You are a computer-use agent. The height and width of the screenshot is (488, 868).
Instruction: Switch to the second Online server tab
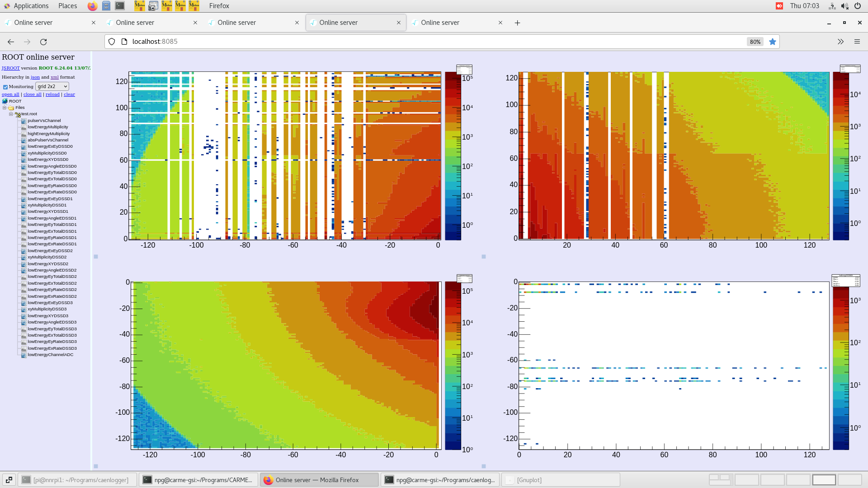[136, 22]
